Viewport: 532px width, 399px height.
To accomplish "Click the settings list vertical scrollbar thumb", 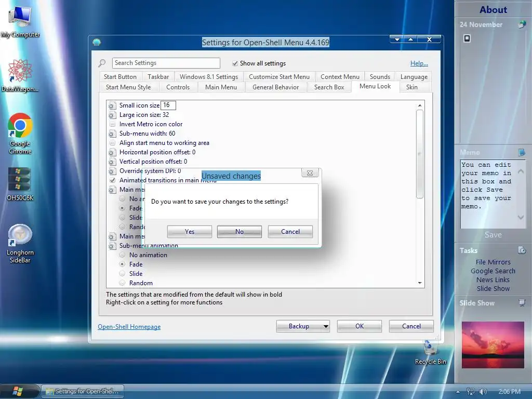I will pyautogui.click(x=420, y=154).
